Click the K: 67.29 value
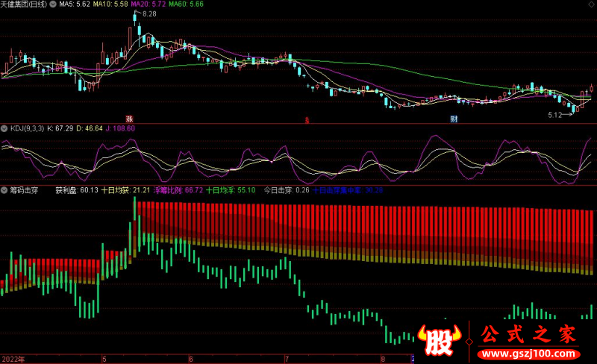The width and height of the screenshot is (597, 364). pyautogui.click(x=60, y=129)
